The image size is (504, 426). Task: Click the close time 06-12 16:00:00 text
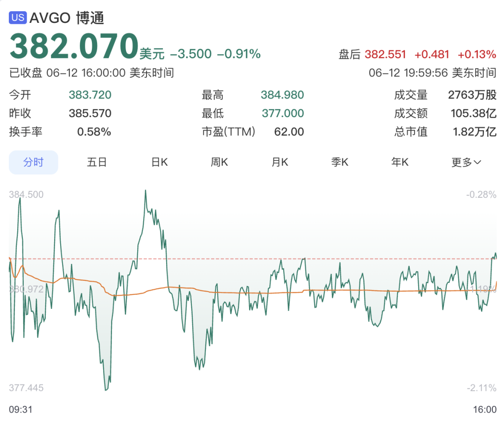(x=86, y=73)
